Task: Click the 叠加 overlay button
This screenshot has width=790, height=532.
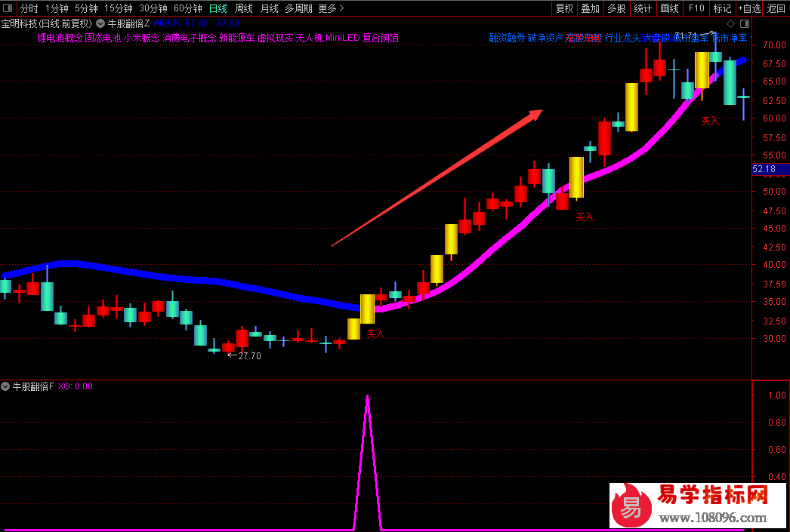Action: pos(590,8)
